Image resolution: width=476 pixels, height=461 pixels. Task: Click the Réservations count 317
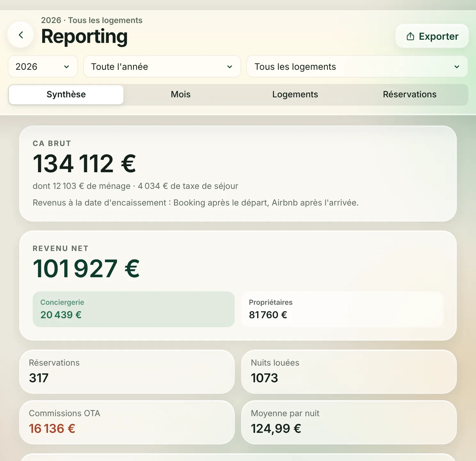[x=39, y=378]
